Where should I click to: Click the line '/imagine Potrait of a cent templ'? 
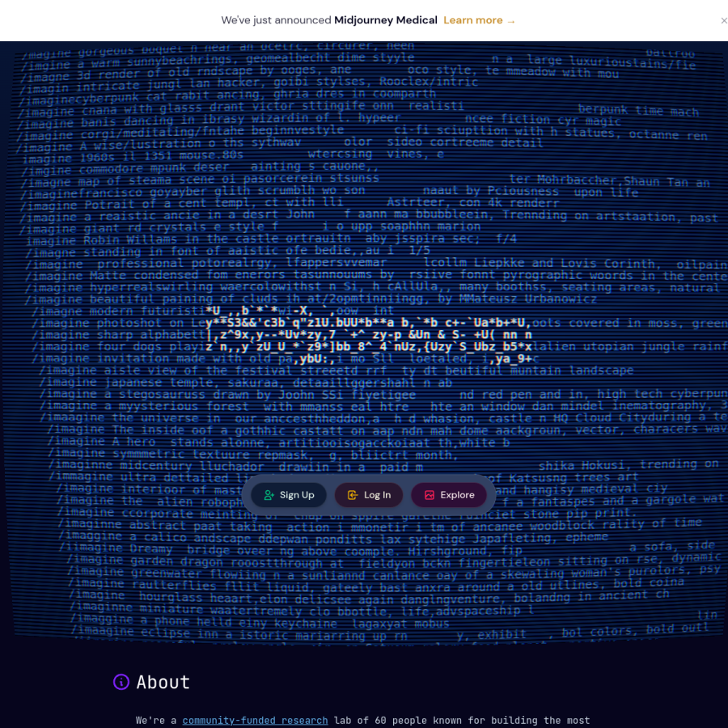[290, 204]
